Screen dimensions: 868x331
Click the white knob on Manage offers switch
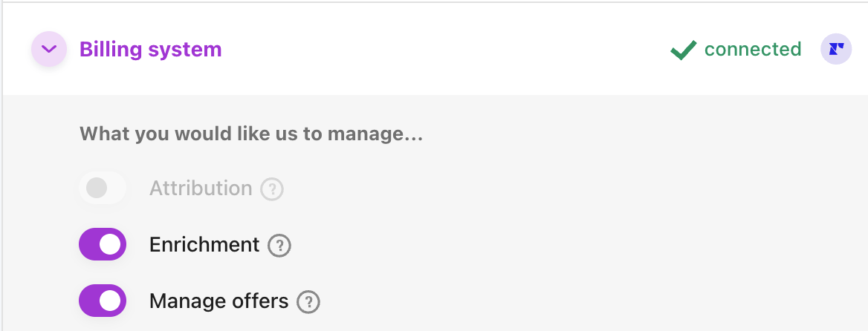(x=111, y=301)
